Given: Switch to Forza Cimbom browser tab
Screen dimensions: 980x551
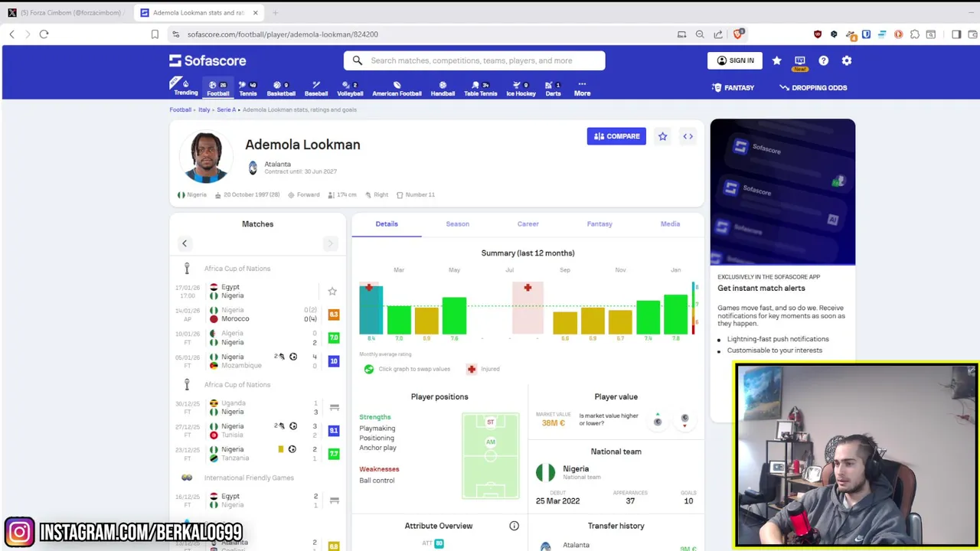Looking at the screenshot, I should (64, 13).
